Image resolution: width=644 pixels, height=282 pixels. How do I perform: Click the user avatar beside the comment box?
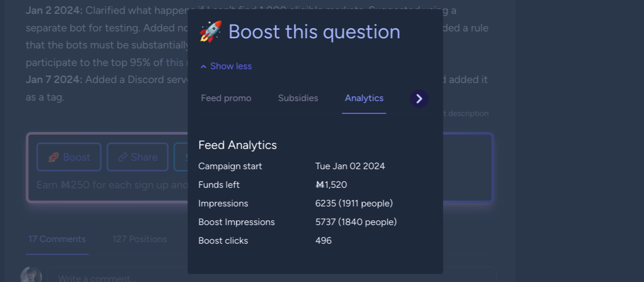click(x=31, y=275)
